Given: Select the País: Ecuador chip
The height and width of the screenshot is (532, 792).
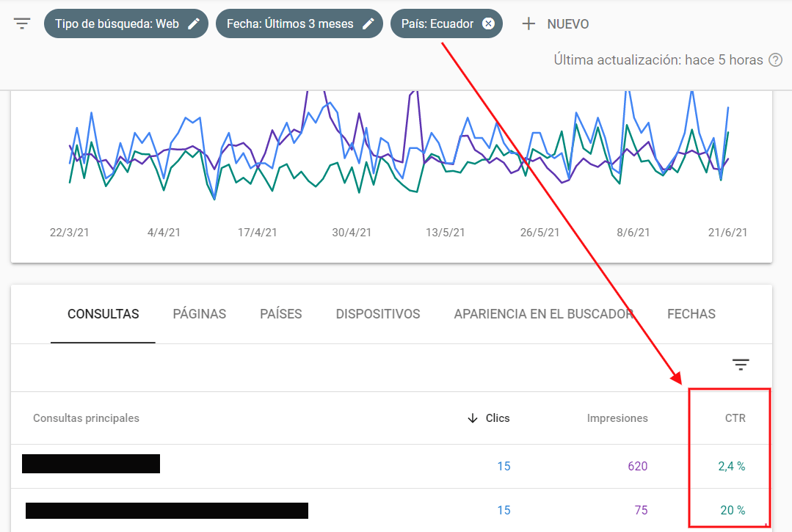Looking at the screenshot, I should coord(446,23).
